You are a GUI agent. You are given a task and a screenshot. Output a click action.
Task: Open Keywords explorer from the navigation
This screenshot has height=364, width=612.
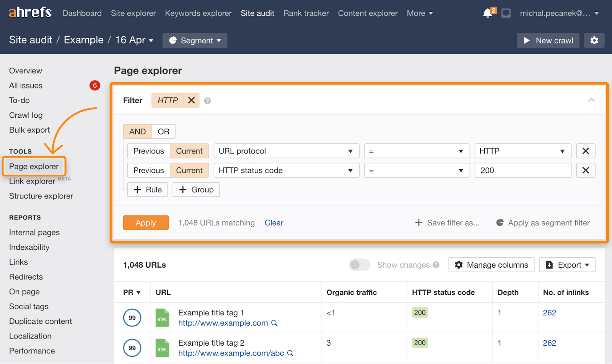[x=198, y=13]
